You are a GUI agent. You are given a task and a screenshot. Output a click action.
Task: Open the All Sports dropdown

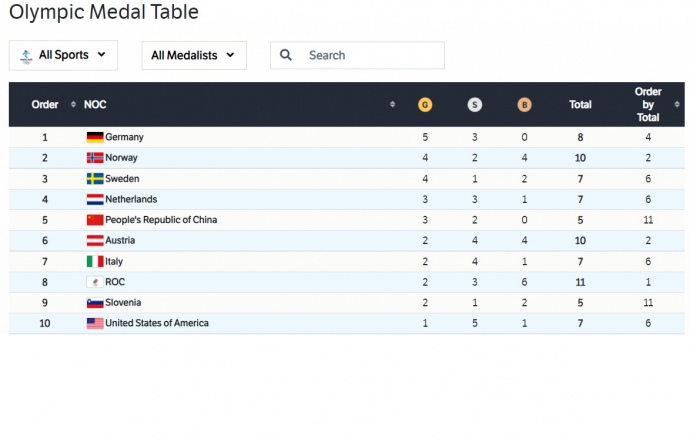[63, 56]
